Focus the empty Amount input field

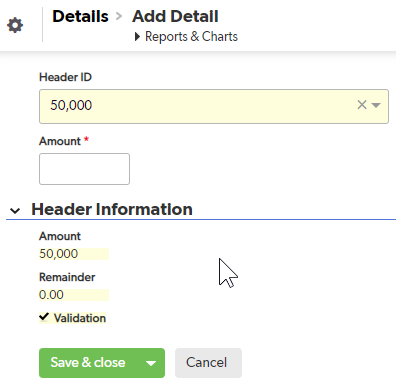point(84,169)
